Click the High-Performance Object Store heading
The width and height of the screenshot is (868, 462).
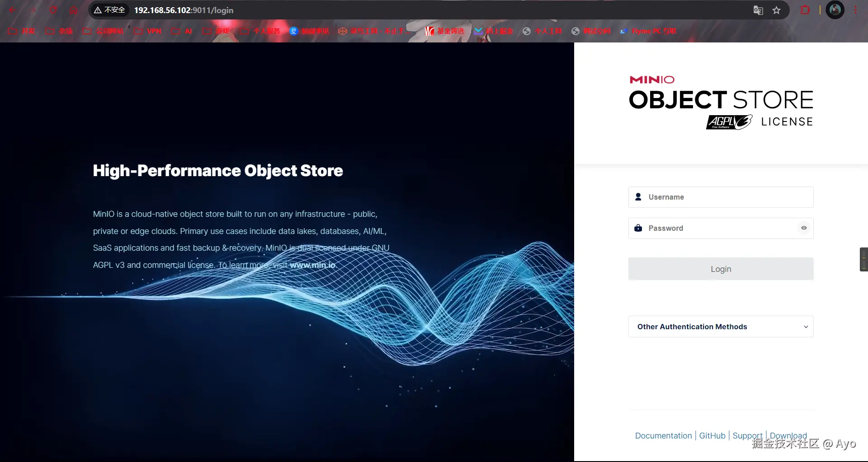(218, 171)
